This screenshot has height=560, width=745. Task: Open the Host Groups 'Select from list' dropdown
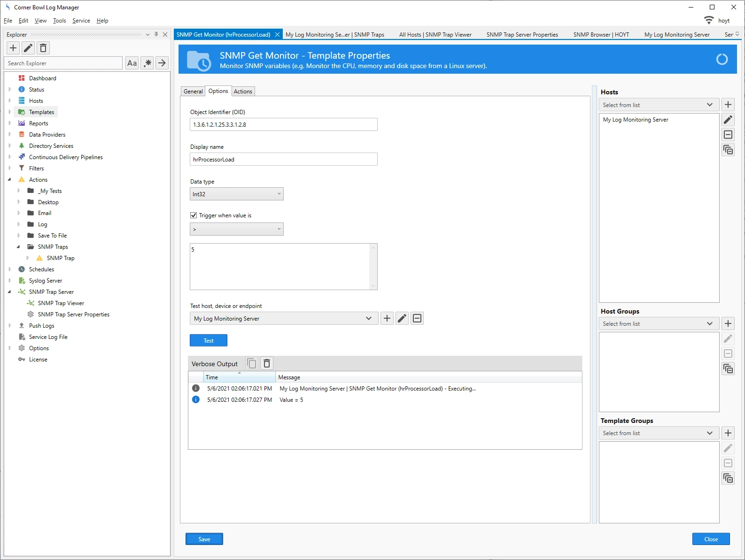(659, 324)
